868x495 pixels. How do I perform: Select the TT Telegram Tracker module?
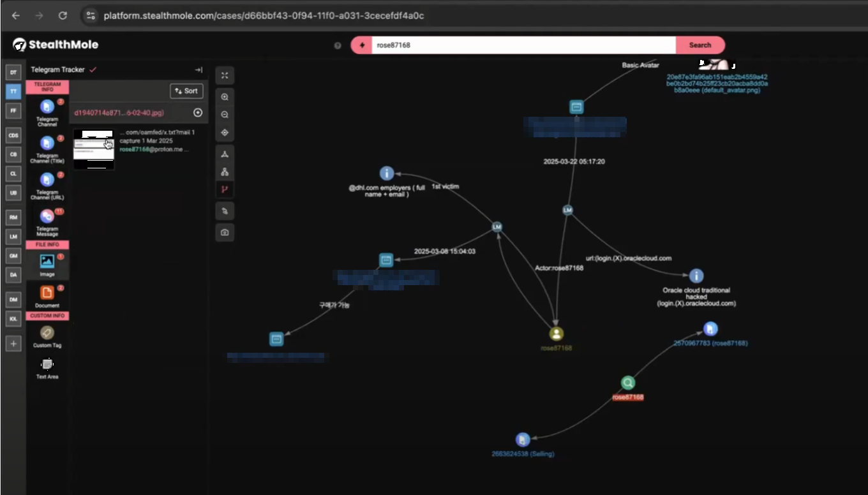tap(13, 91)
